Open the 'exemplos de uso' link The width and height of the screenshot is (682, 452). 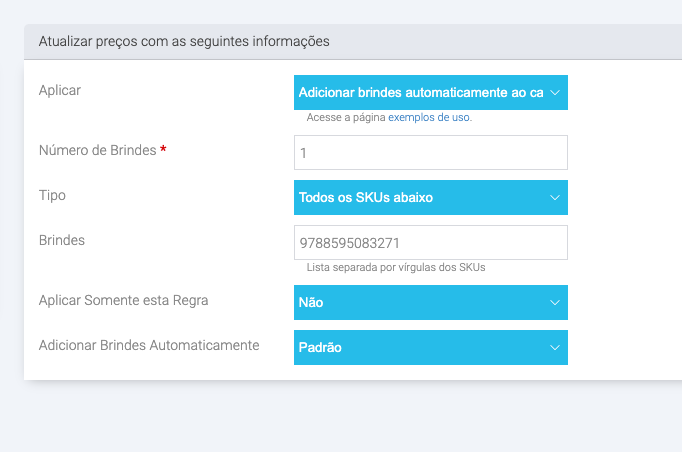coord(429,117)
